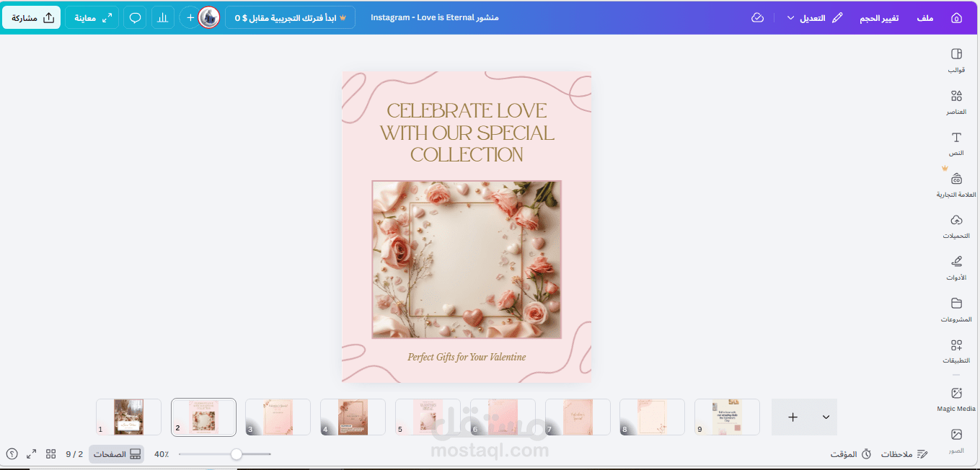
Task: Open the قوالب (Templates) sidebar panel
Action: point(956,61)
